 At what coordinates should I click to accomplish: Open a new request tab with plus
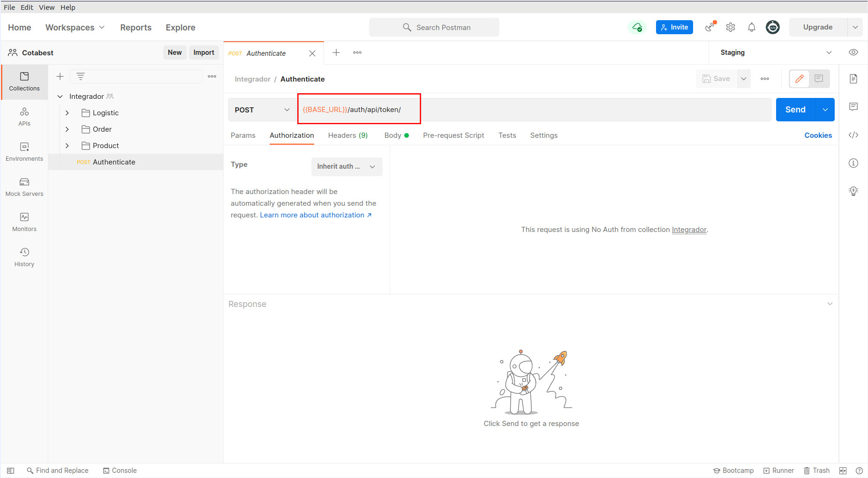coord(336,52)
